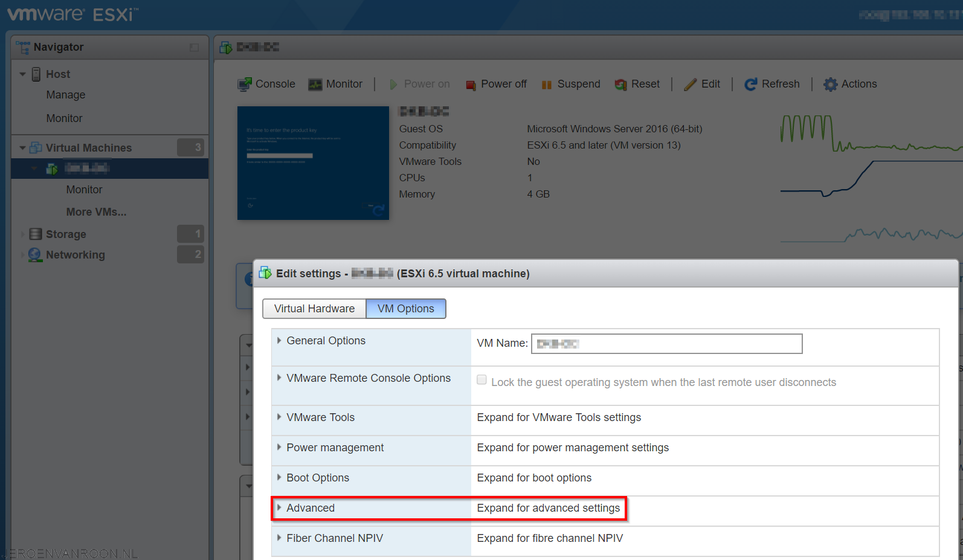
Task: Click 'Expand for power management settings' text
Action: tap(573, 448)
